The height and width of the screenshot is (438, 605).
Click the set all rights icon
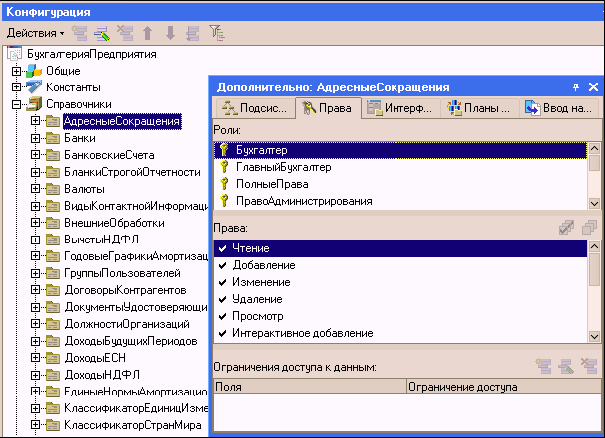(566, 228)
